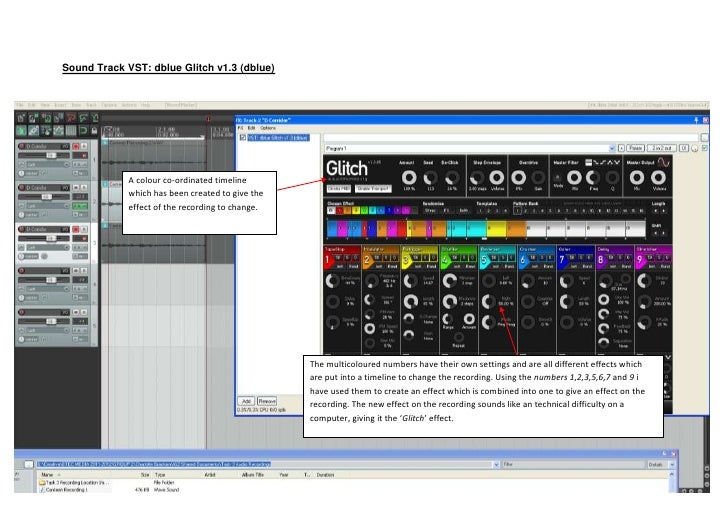
Task: Open the Media Explorer path dropdown arrow
Action: pos(496,464)
